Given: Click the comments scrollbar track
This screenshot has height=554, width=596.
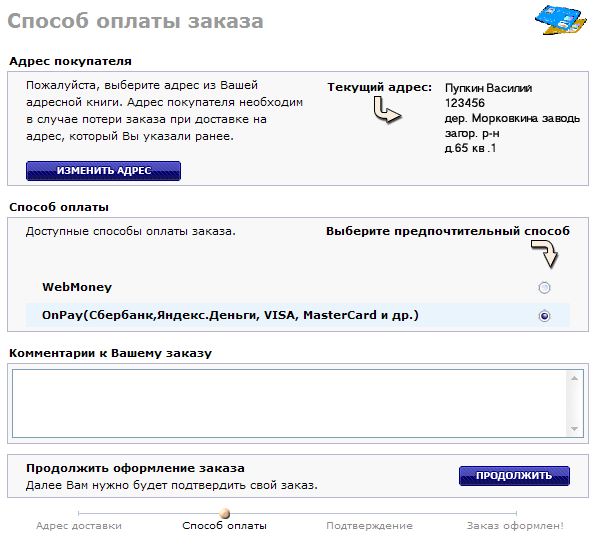Looking at the screenshot, I should click(x=574, y=404).
